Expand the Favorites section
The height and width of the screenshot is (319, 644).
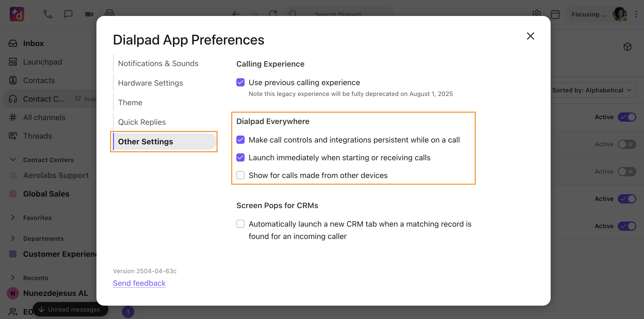pyautogui.click(x=13, y=218)
